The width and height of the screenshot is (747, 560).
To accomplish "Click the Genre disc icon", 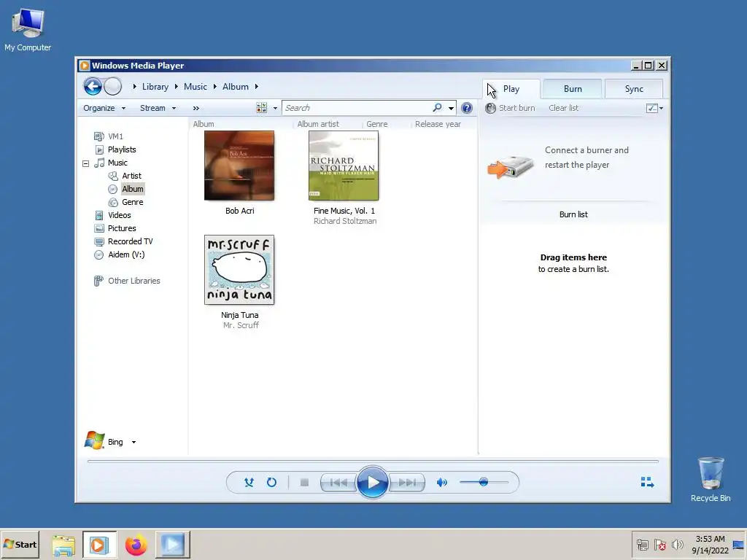I will pyautogui.click(x=113, y=202).
